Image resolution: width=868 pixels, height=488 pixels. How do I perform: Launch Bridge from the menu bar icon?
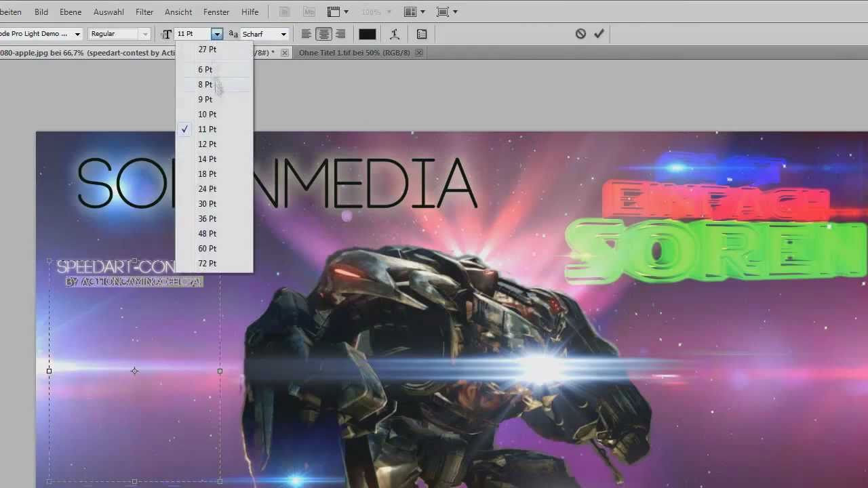285,12
